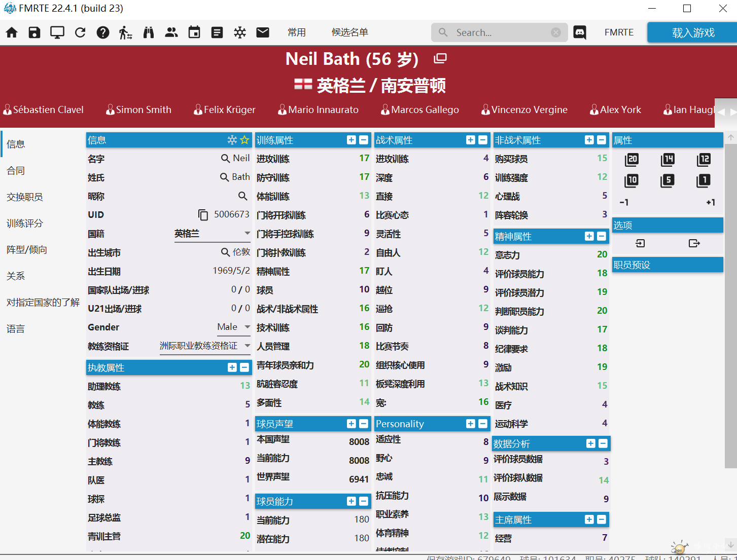737x560 pixels.
Task: Increase all attributes with +1 button
Action: (711, 202)
